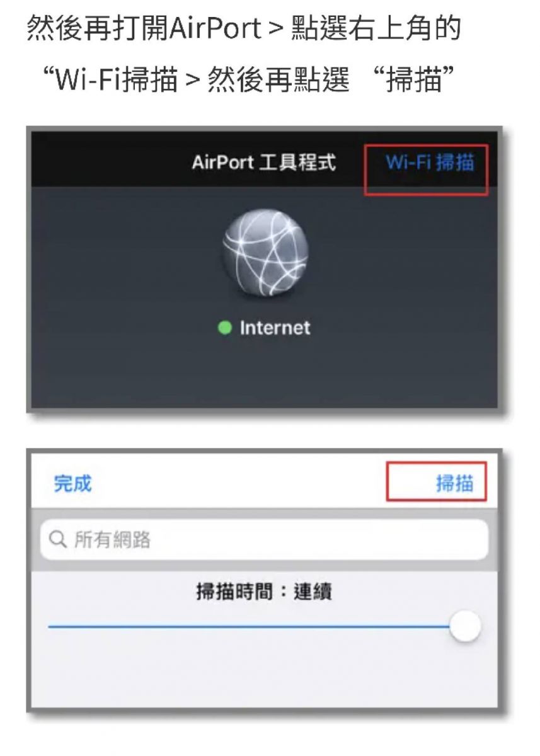Click the 掃描時間 slider thumb

click(465, 626)
